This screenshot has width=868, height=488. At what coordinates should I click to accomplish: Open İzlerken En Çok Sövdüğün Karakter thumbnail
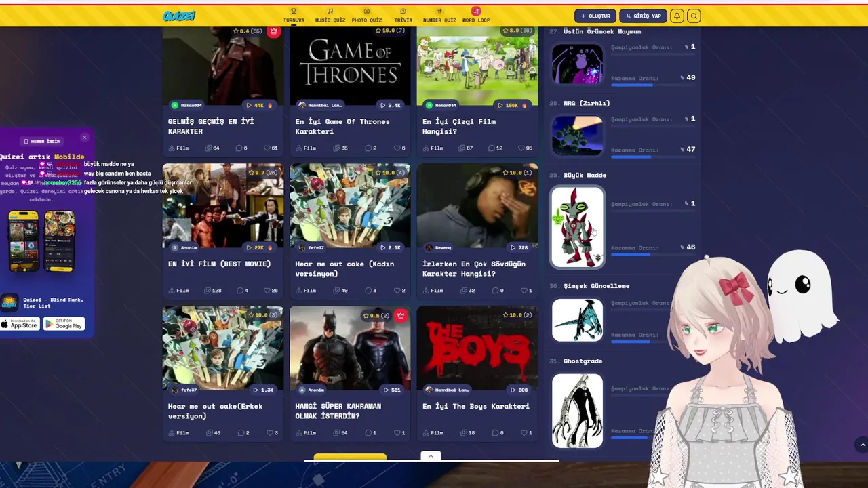click(x=477, y=205)
